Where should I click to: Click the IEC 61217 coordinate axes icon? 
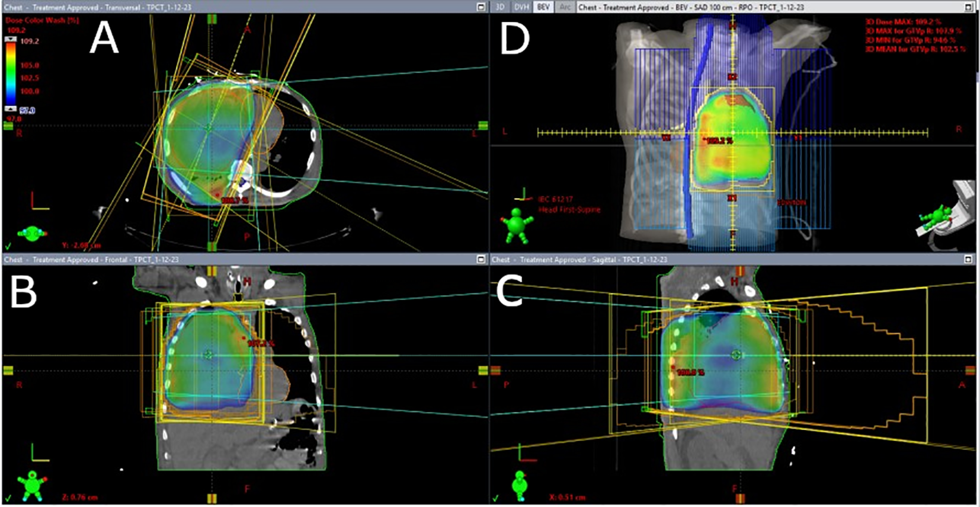[524, 194]
